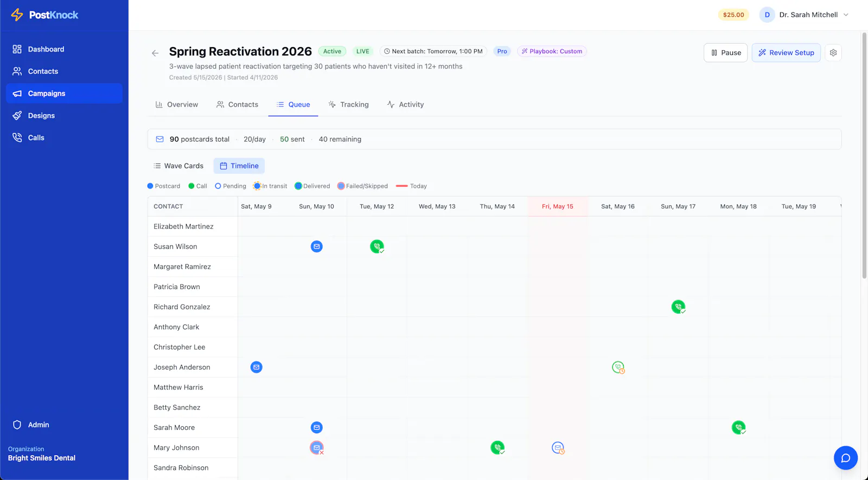Image resolution: width=868 pixels, height=480 pixels.
Task: Go to Contacts in the sidebar
Action: [x=64, y=71]
